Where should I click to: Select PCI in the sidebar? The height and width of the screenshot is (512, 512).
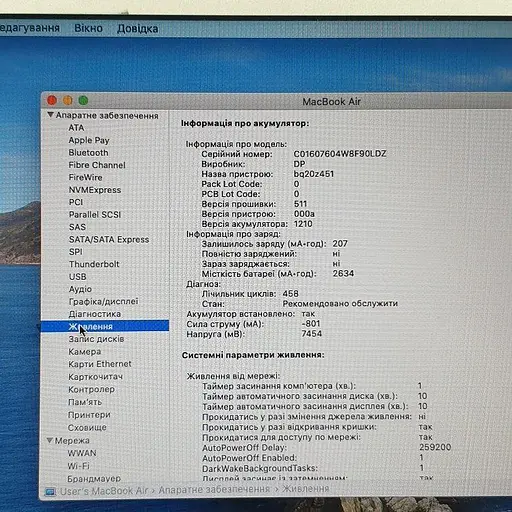(76, 202)
